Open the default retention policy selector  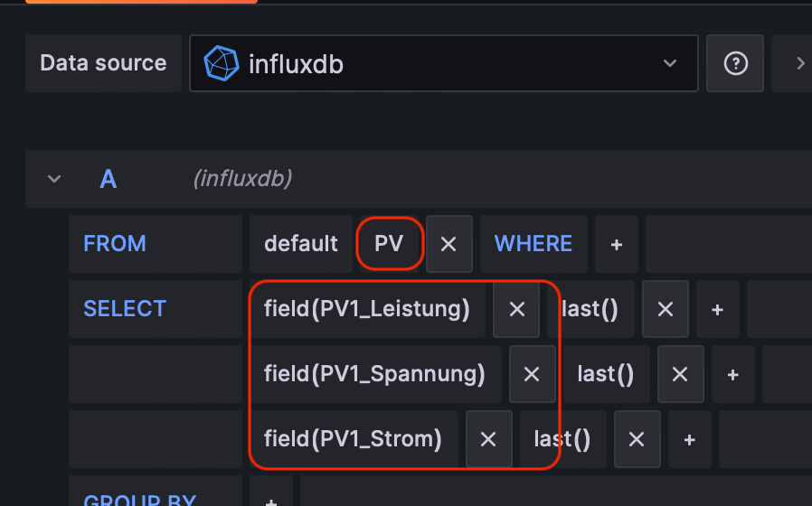pyautogui.click(x=300, y=244)
